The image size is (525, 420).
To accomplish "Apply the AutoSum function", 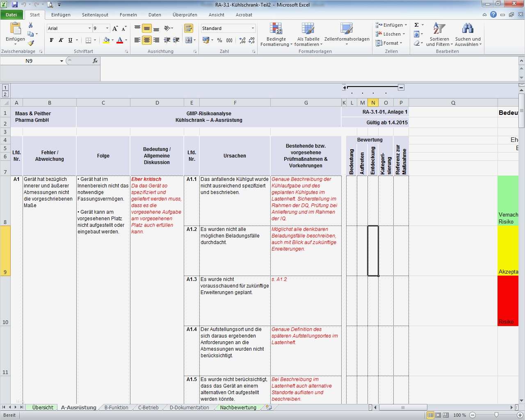I will point(416,25).
